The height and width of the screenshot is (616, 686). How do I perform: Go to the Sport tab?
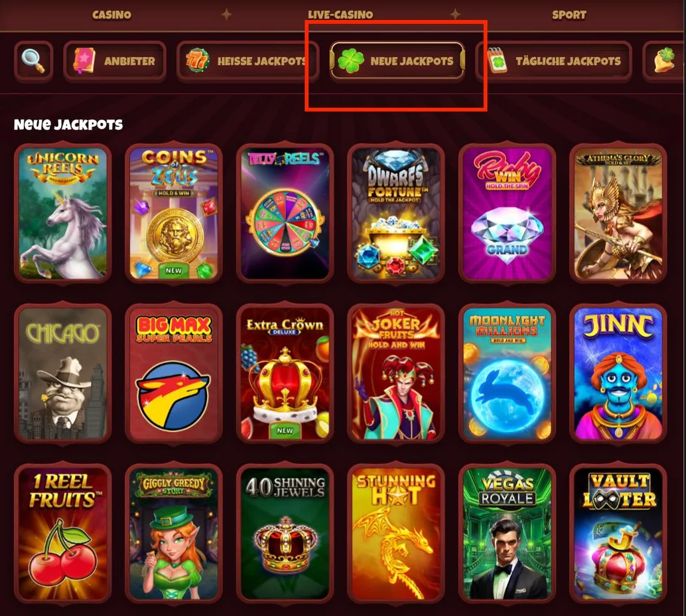coord(569,15)
